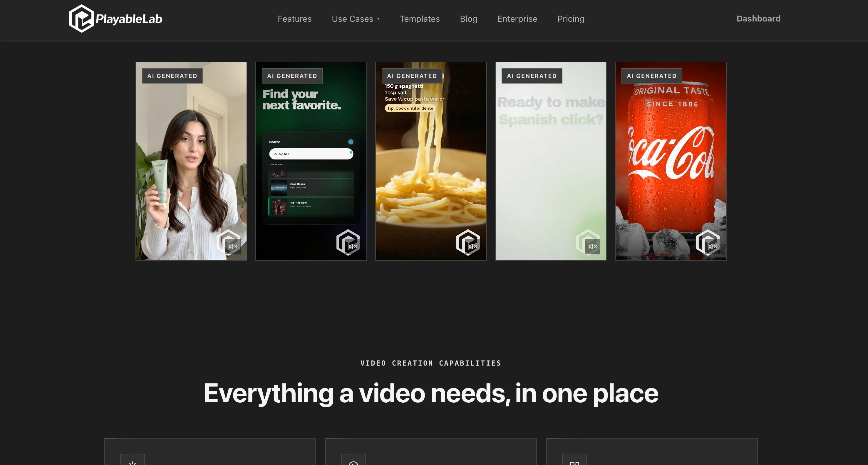Unmute the video of the woman holding skincare tube
This screenshot has height=465, width=868.
233,246
